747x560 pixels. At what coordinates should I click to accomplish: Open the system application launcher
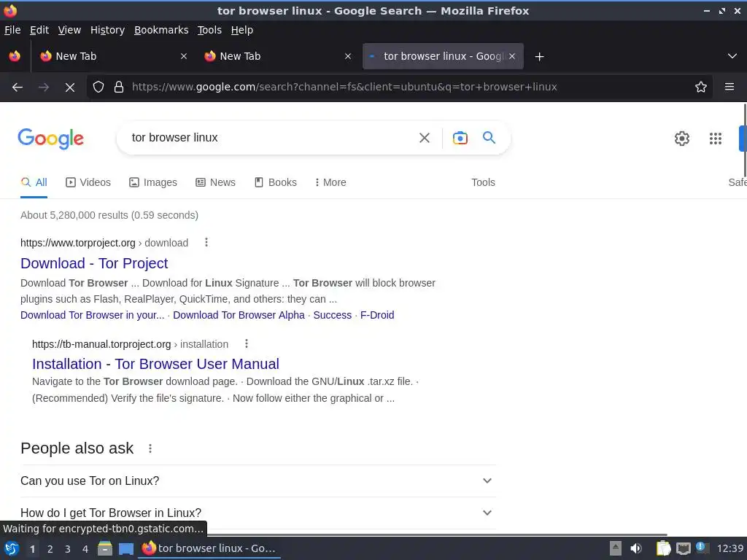click(12, 548)
